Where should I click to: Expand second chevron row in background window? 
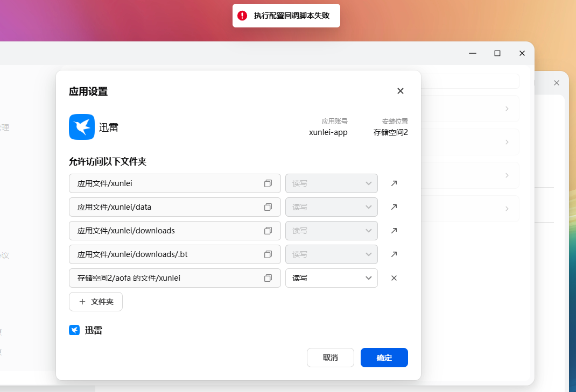pyautogui.click(x=507, y=142)
